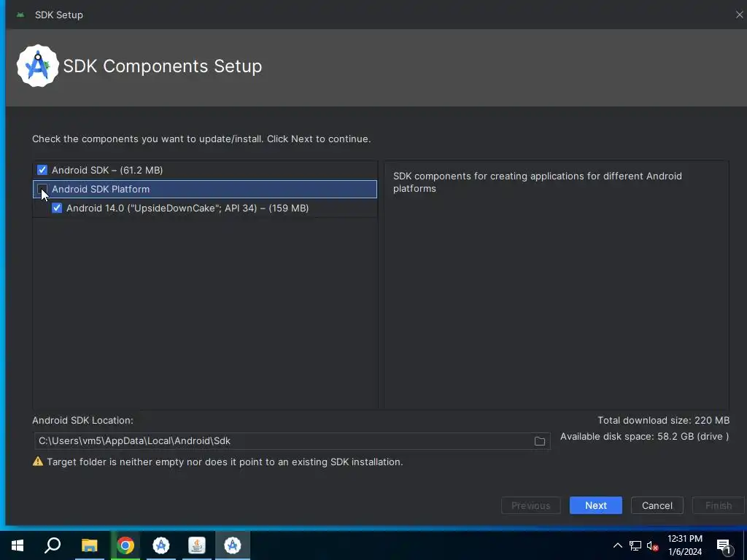747x560 pixels.
Task: Switch to first Android Studio taskbar icon
Action: [x=161, y=545]
